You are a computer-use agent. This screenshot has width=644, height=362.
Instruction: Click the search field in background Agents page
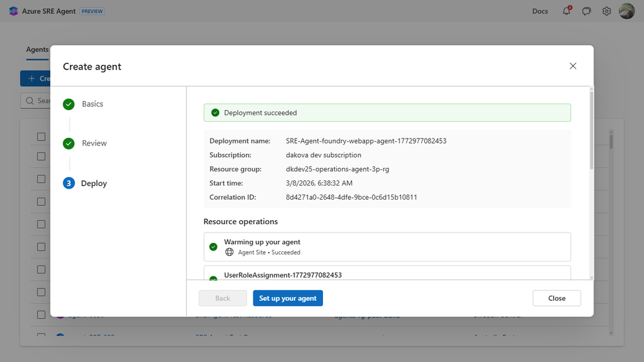35,100
